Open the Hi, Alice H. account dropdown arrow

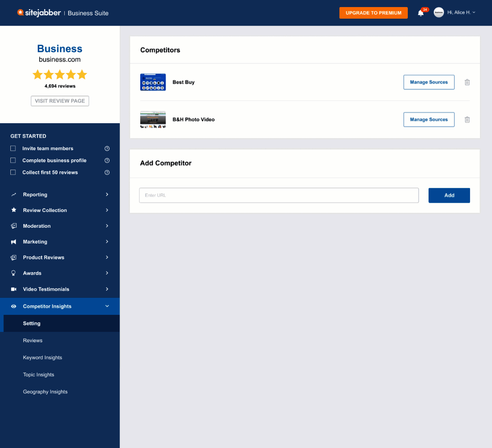(474, 12)
